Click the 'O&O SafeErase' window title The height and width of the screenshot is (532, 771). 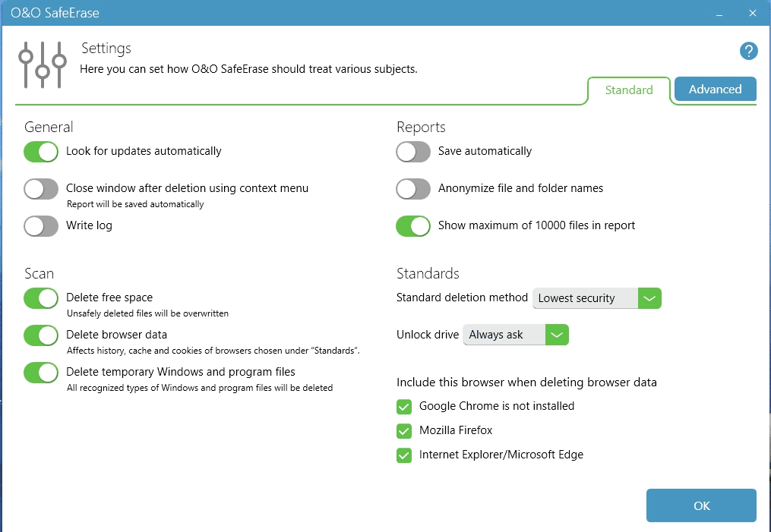(x=55, y=13)
